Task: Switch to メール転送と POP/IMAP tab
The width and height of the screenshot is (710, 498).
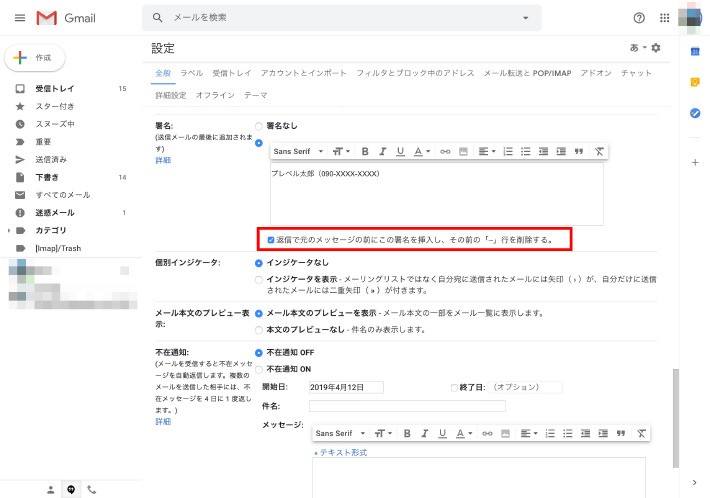Action: click(527, 73)
